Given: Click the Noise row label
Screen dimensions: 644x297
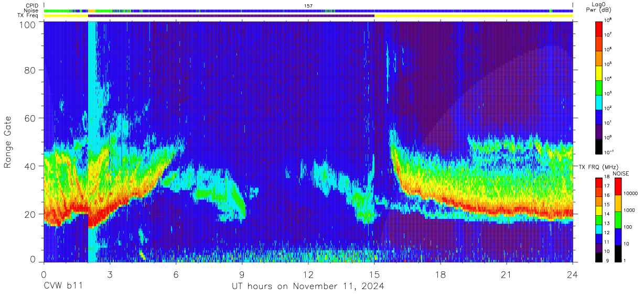Looking at the screenshot, I should click(x=32, y=10).
